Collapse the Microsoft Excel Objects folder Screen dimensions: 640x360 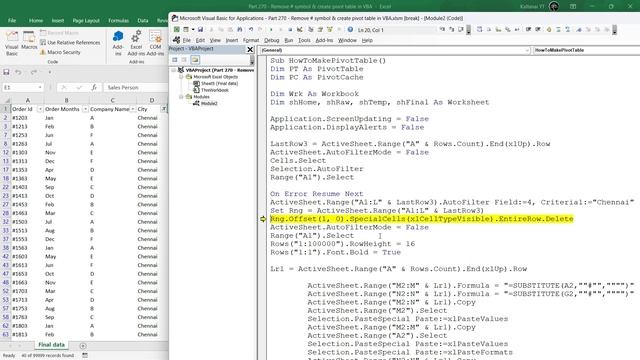(181, 77)
